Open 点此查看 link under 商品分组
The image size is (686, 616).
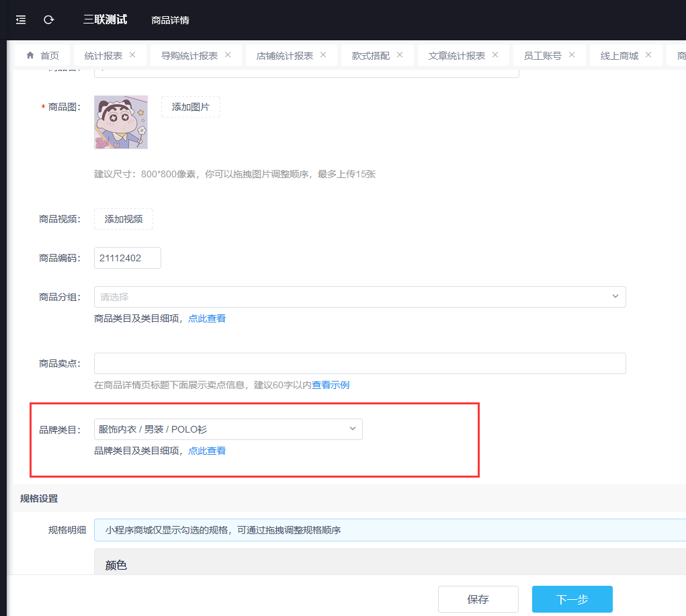(x=207, y=318)
